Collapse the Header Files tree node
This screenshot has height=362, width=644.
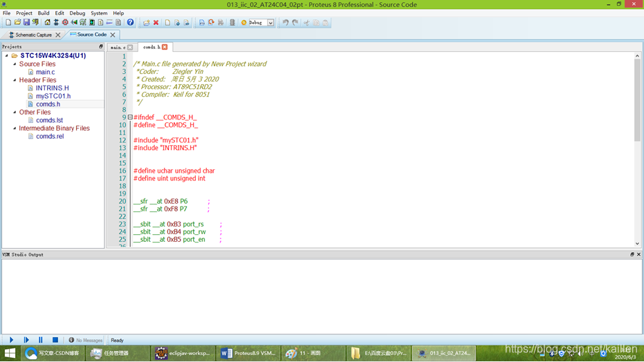click(x=15, y=80)
